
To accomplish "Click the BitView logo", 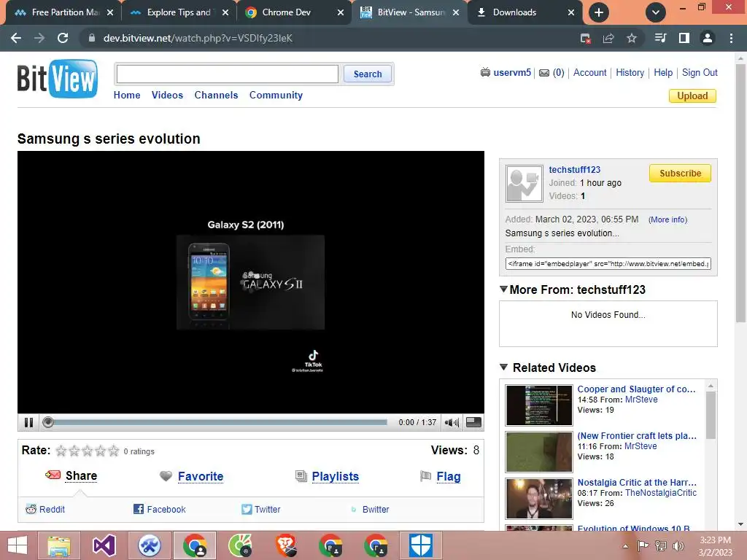I will (57, 78).
